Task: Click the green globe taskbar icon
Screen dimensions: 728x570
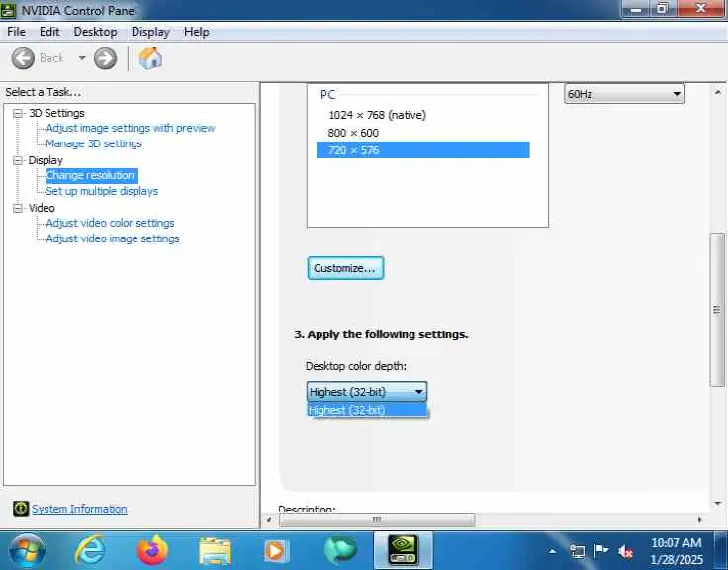Action: point(340,550)
